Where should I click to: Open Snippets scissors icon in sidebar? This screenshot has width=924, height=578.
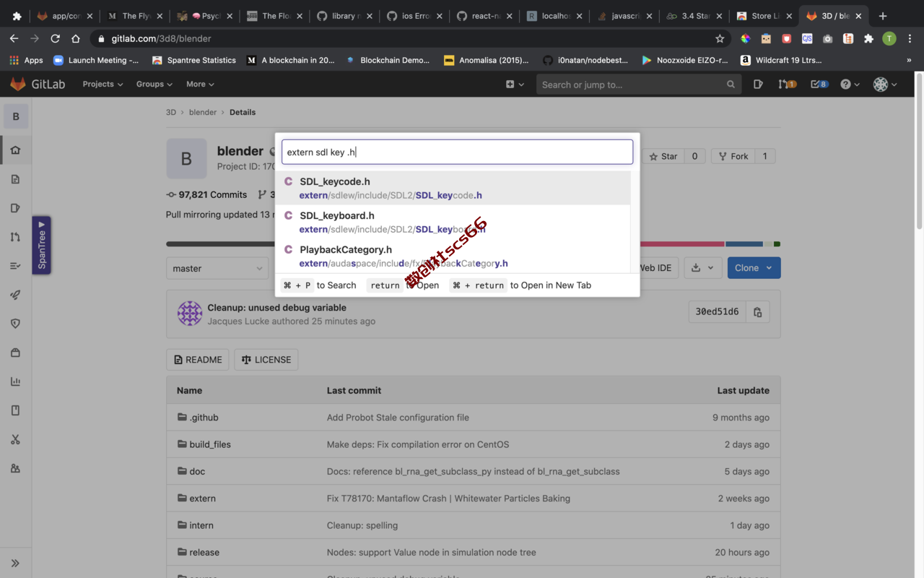point(15,439)
